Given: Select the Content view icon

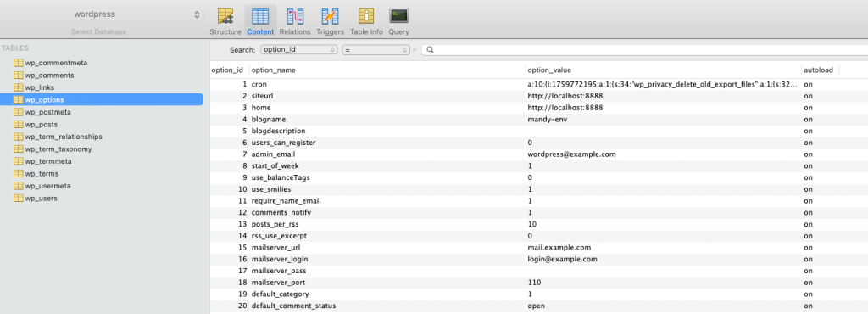Looking at the screenshot, I should coord(260,16).
